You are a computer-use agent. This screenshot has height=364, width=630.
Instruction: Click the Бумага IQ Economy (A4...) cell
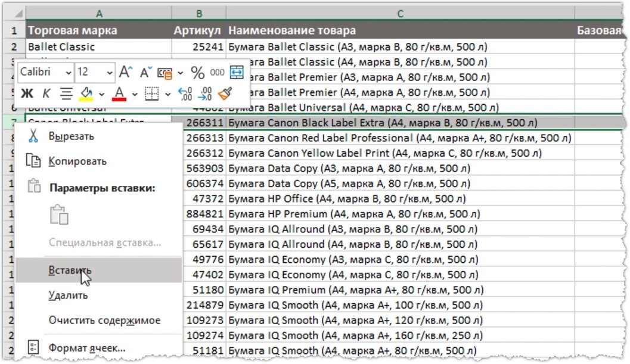click(400, 275)
